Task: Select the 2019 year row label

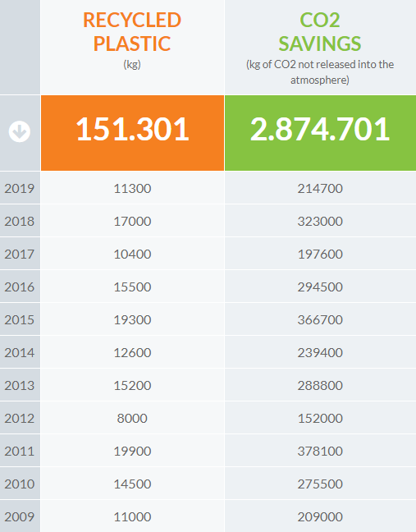Action: point(20,188)
